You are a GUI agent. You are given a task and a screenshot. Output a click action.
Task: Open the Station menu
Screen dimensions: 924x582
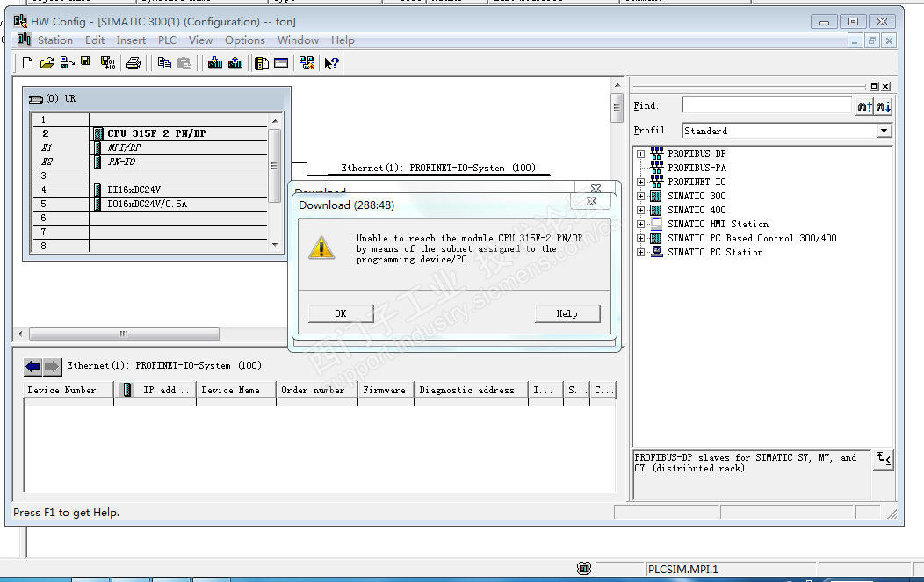tap(55, 40)
